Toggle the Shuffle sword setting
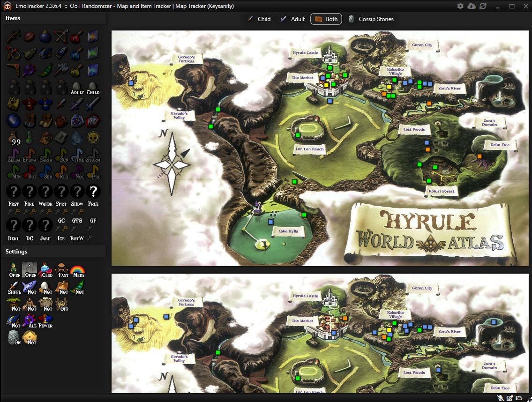 click(15, 287)
